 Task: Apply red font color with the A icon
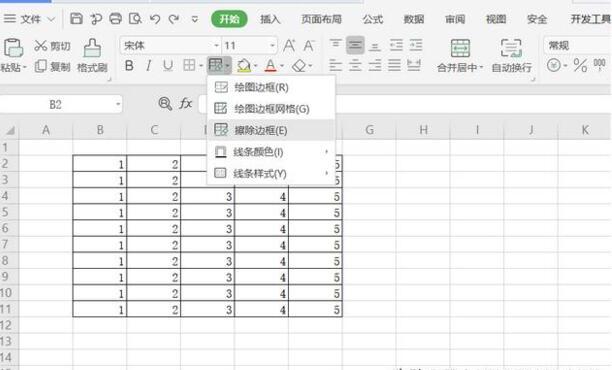[270, 66]
